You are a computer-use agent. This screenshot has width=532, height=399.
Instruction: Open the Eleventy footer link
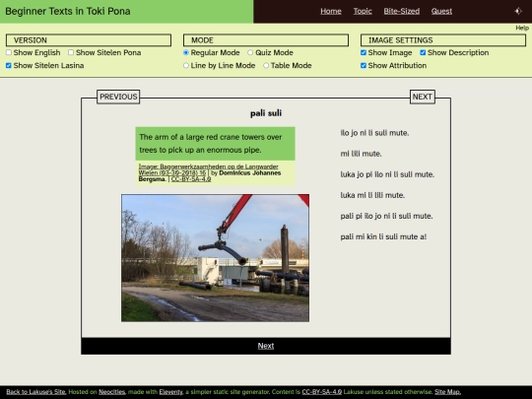(x=171, y=392)
